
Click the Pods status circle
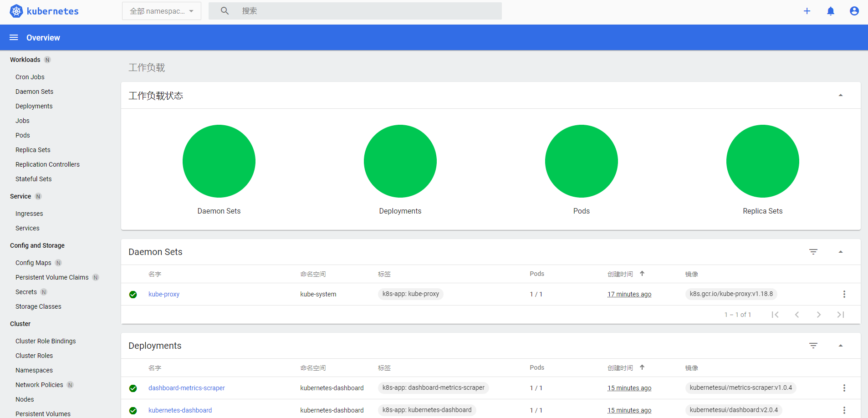click(x=582, y=161)
